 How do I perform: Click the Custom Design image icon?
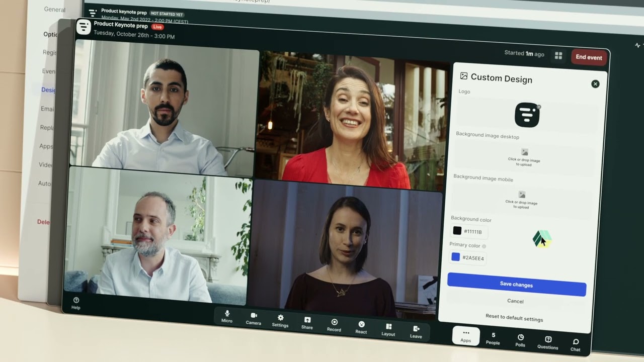pos(464,76)
